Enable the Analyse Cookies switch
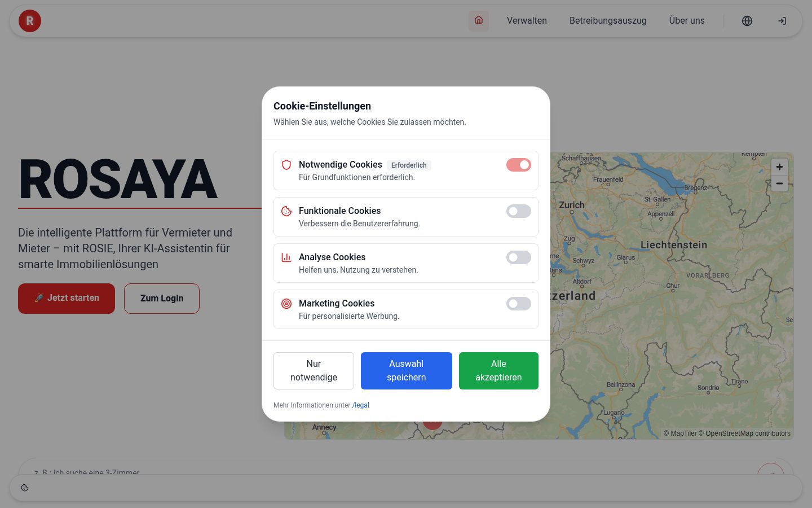The height and width of the screenshot is (508, 812). pos(519,257)
